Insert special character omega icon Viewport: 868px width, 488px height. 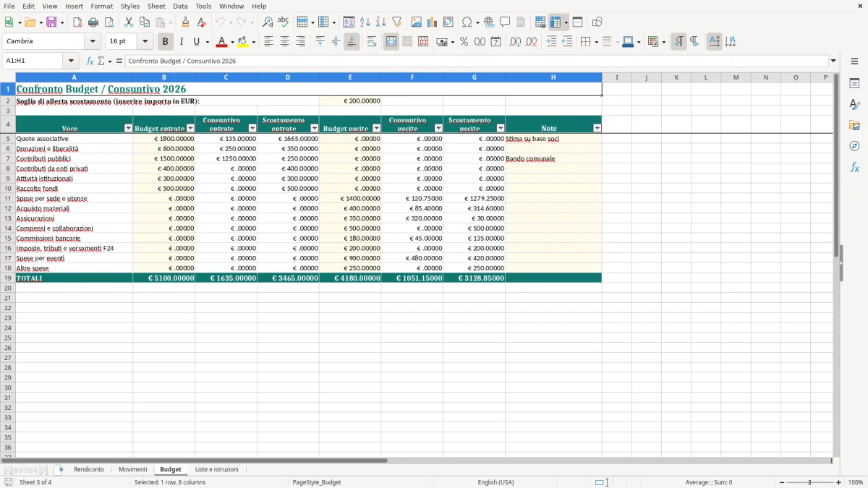click(x=467, y=22)
